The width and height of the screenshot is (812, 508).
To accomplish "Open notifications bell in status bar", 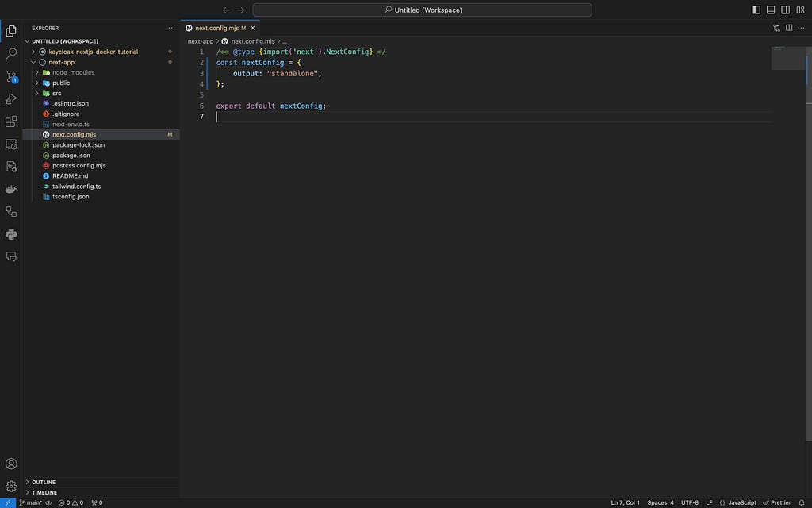I will (802, 502).
